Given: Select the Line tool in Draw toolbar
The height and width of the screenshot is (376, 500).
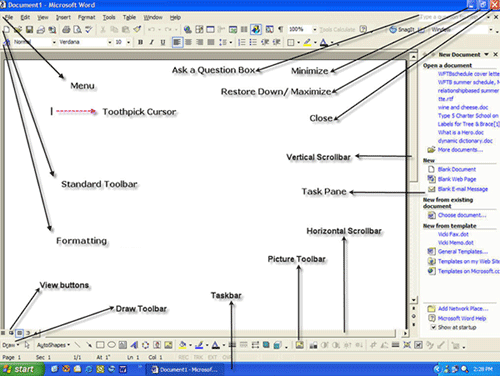Looking at the screenshot, I should pyautogui.click(x=78, y=345).
